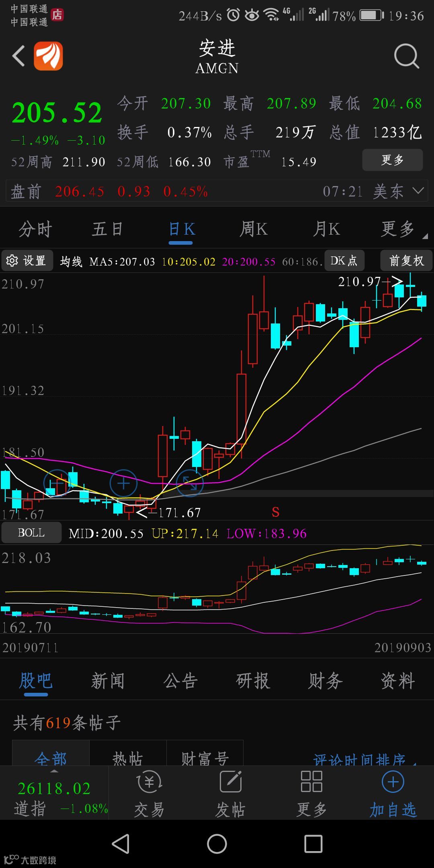Open the alarm clock status icon
Image resolution: width=434 pixels, height=868 pixels.
click(x=233, y=15)
